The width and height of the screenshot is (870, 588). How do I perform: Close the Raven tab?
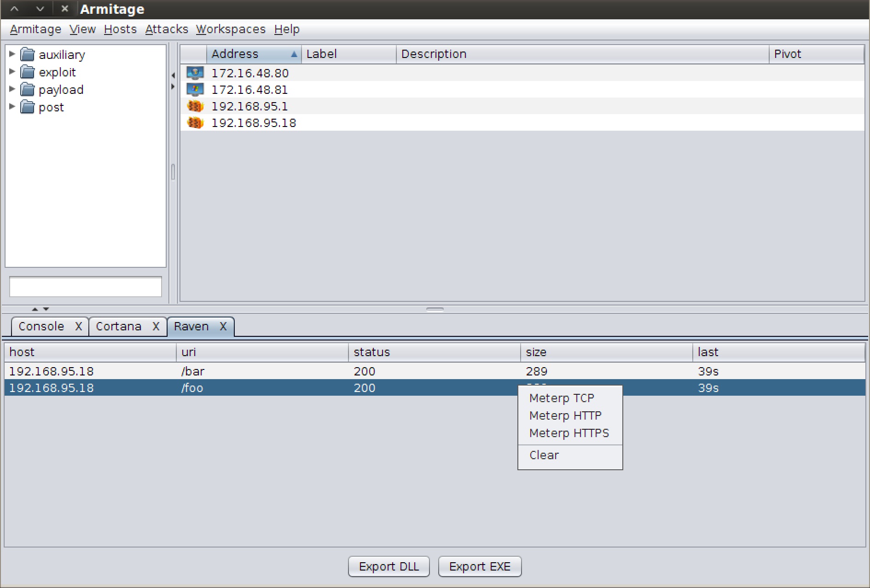223,326
